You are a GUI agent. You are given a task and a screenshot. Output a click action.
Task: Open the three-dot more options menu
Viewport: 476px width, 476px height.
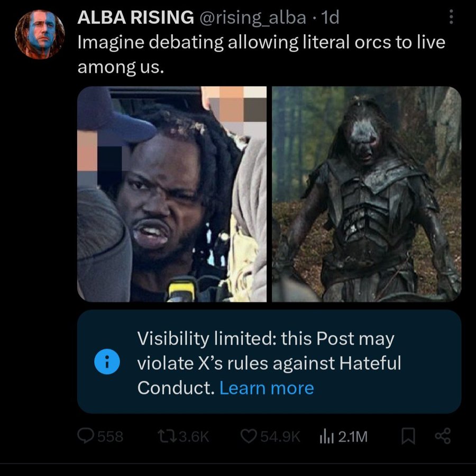[x=451, y=17]
